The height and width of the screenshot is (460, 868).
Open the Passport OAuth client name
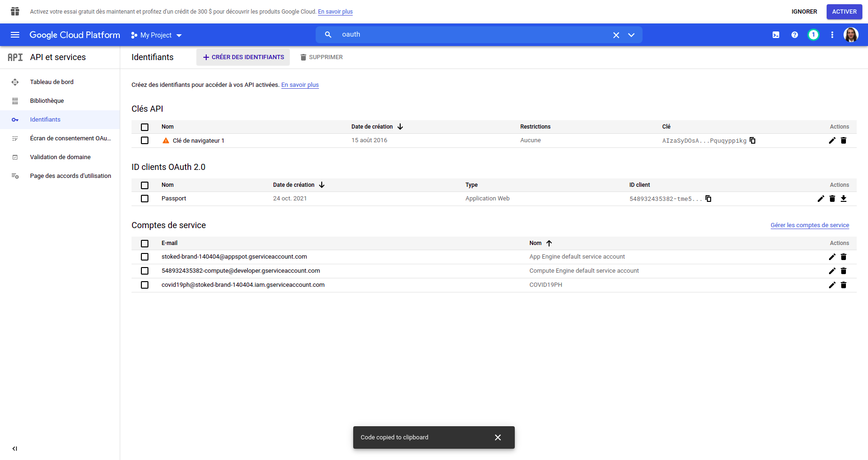pyautogui.click(x=174, y=199)
